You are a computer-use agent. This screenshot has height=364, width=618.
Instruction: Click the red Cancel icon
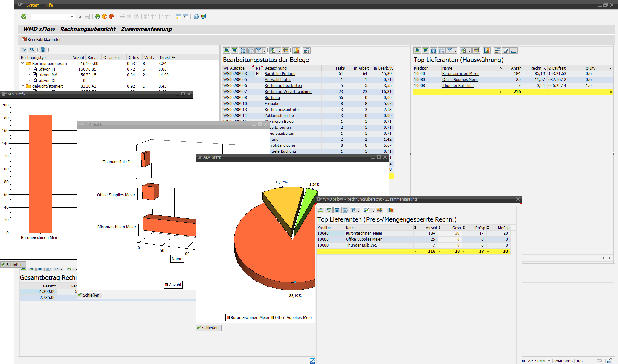click(112, 17)
